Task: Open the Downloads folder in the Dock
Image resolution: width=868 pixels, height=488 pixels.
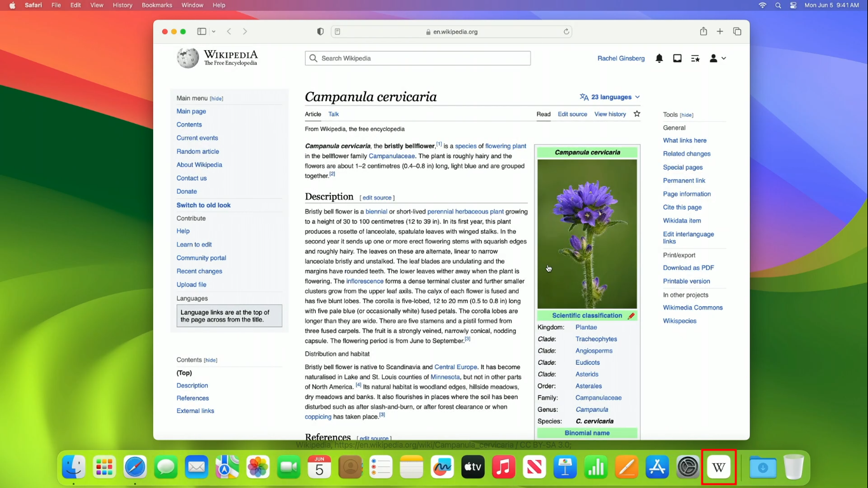Action: 763,468
